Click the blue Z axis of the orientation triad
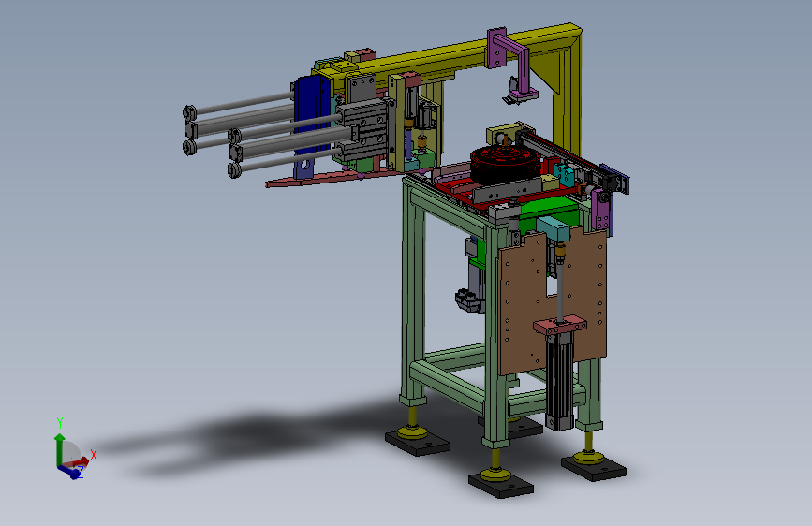 point(70,472)
